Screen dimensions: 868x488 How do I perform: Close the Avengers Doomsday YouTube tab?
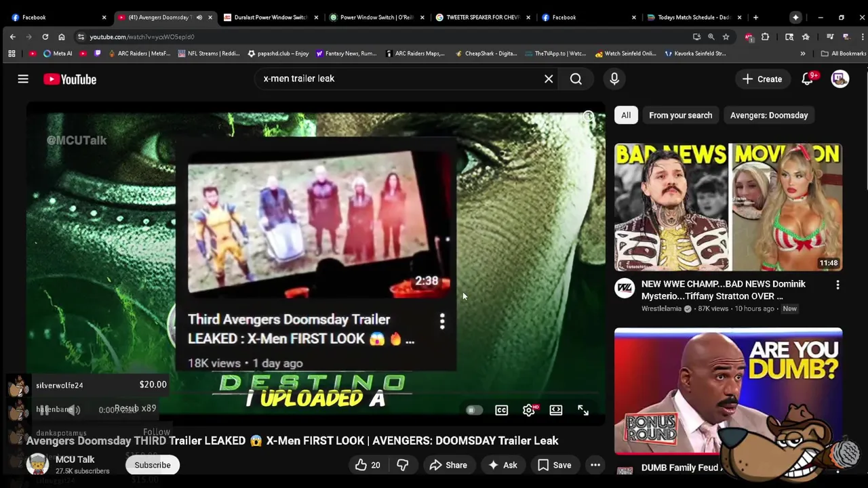210,18
